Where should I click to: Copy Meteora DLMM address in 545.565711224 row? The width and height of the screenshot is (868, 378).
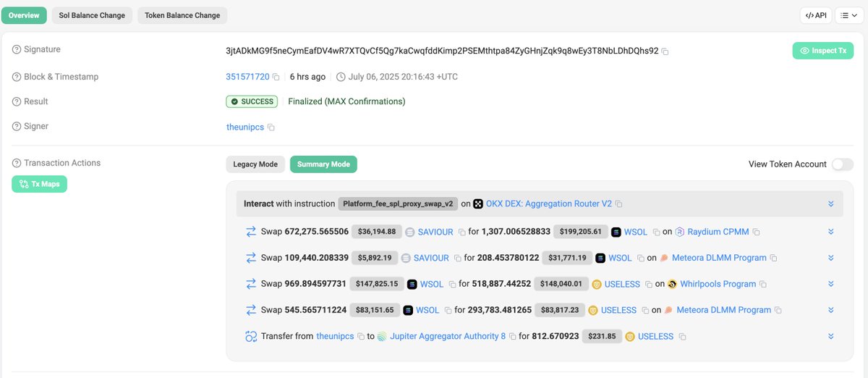[x=778, y=311]
